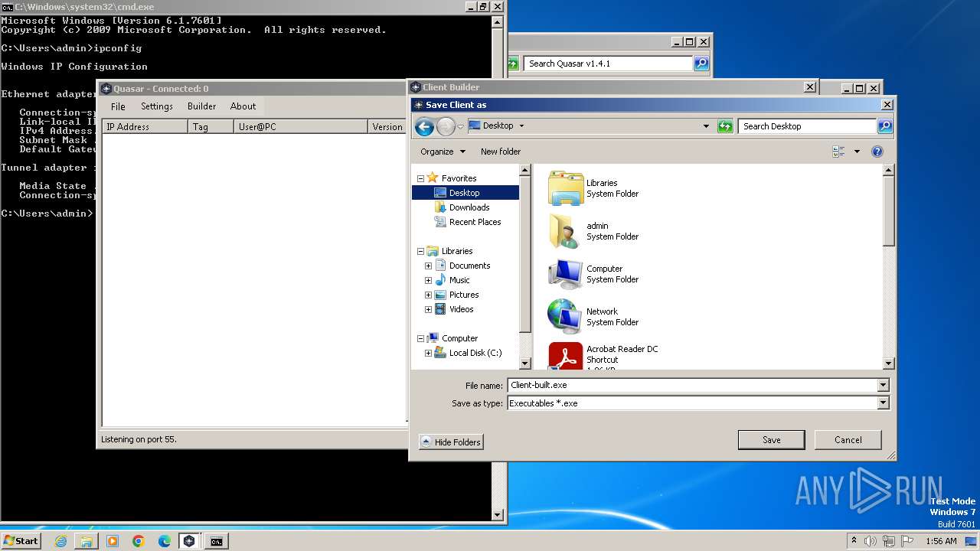This screenshot has height=551, width=980.
Task: Open the Recent pages dropdown next to Forward
Action: tap(460, 127)
